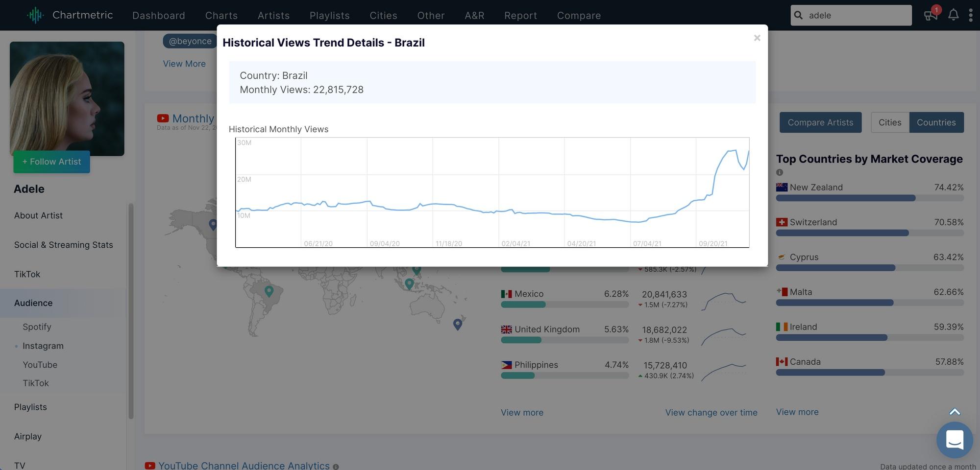Open the Playlists nav menu
Screen dimensions: 980x470
329,15
